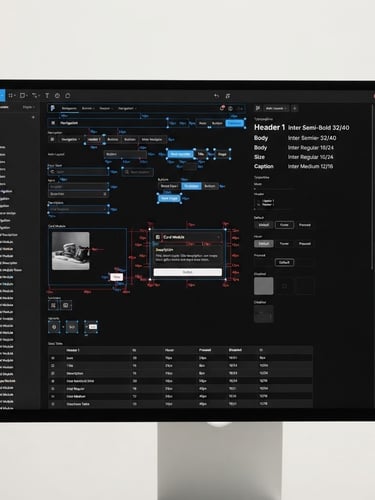This screenshot has height=500, width=375.
Task: Click the right sidebar vertical scrollbar
Action: tap(372, 187)
